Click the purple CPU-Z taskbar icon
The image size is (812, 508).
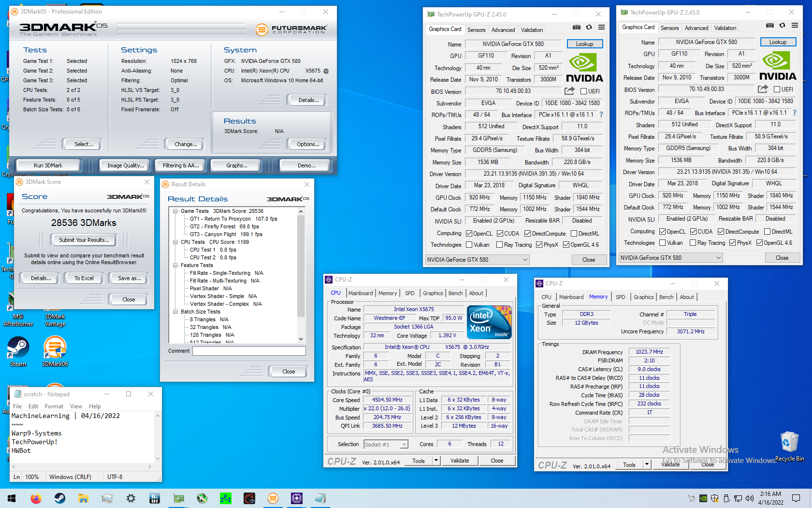(x=297, y=498)
